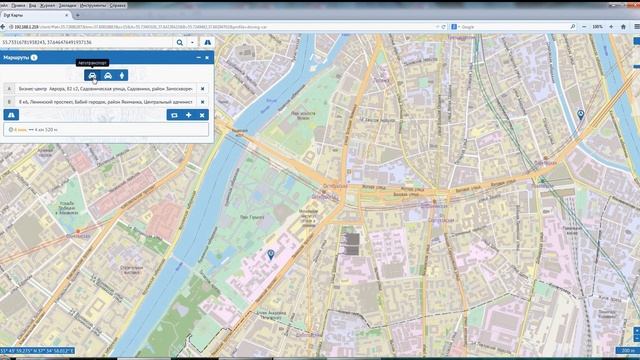
Task: Click the browser address bar
Action: pos(224,27)
